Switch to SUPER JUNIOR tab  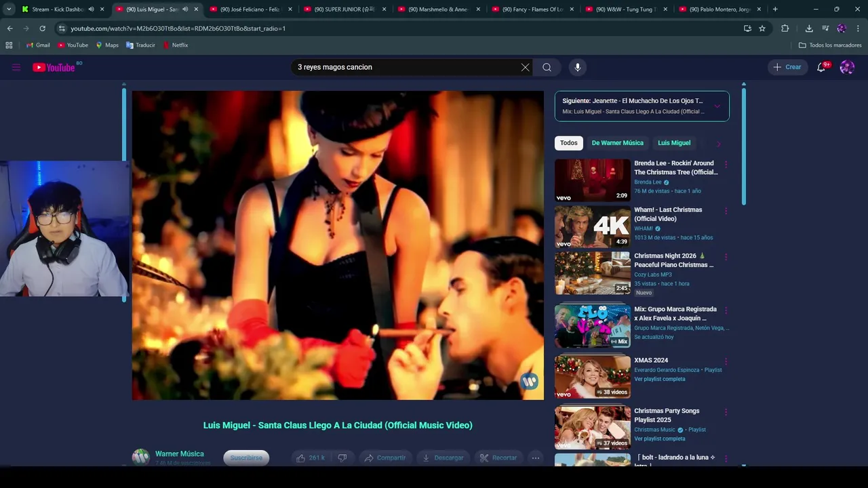[x=344, y=9]
